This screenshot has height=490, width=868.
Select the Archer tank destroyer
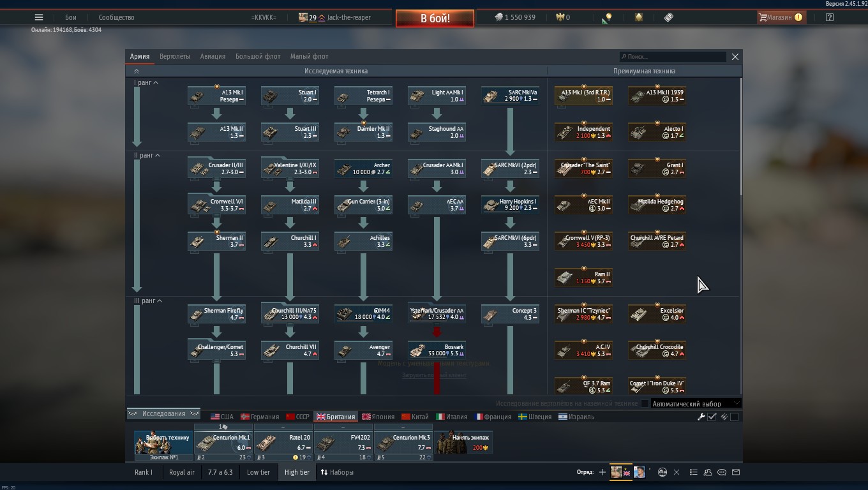363,168
